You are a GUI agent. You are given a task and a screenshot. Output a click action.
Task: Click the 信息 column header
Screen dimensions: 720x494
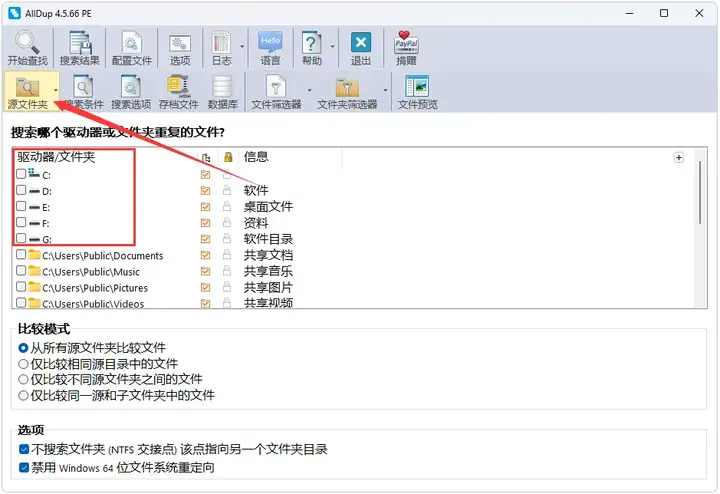256,157
